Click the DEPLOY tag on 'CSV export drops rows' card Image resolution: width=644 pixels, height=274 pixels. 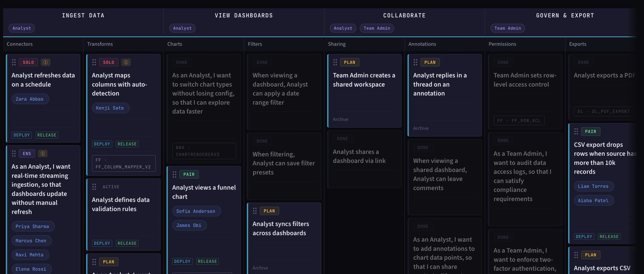[x=584, y=237]
